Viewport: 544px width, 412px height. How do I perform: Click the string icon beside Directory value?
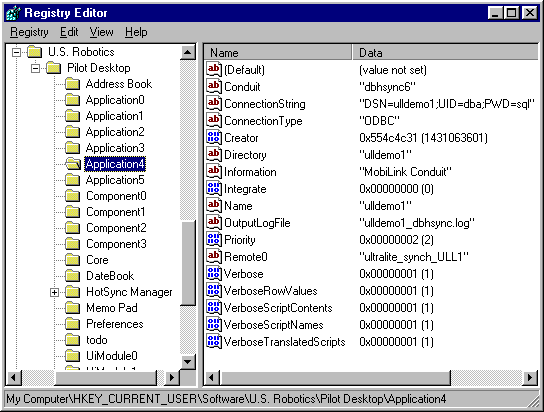[214, 154]
